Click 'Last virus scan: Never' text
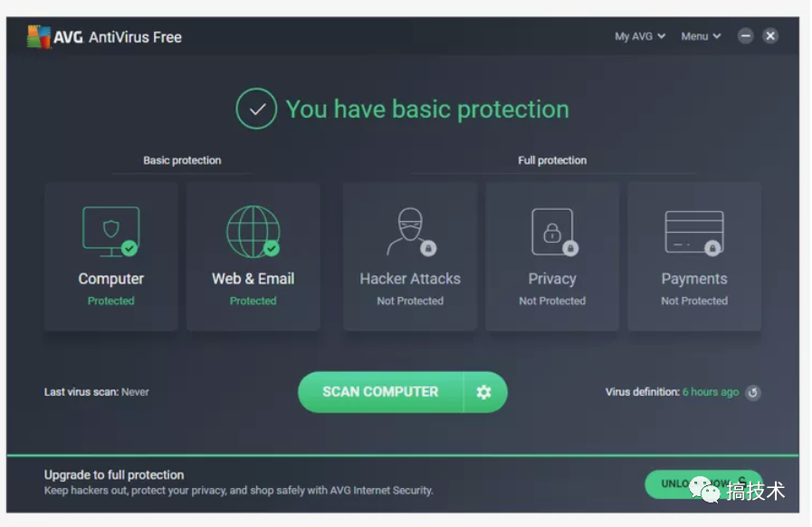The image size is (812, 527). click(96, 392)
